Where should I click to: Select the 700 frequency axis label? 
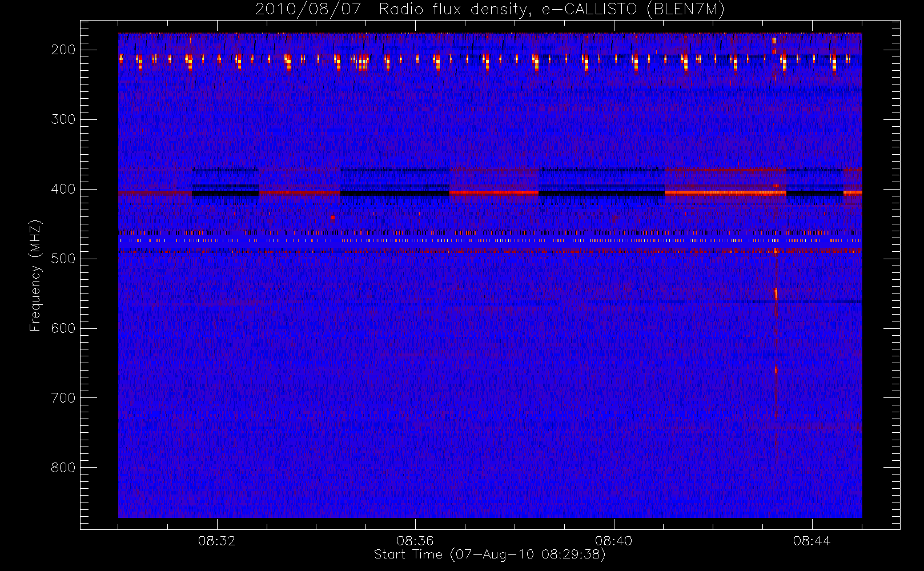coord(63,398)
